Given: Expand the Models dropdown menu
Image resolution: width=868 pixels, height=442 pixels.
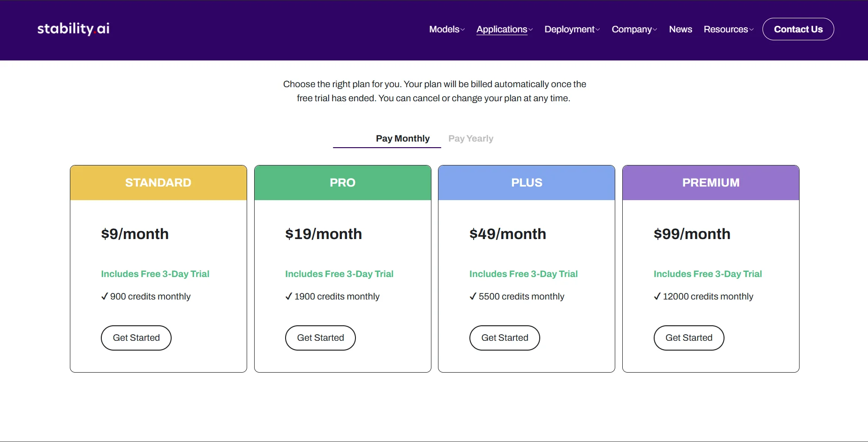Looking at the screenshot, I should click(447, 29).
